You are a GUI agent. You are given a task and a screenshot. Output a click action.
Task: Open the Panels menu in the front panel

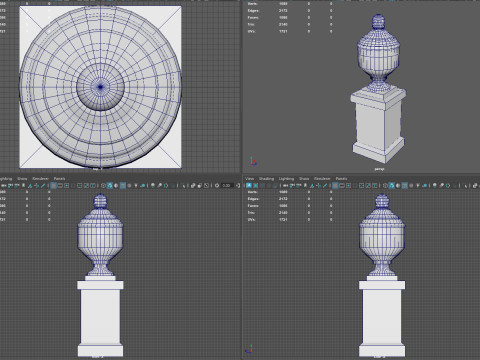pos(59,179)
